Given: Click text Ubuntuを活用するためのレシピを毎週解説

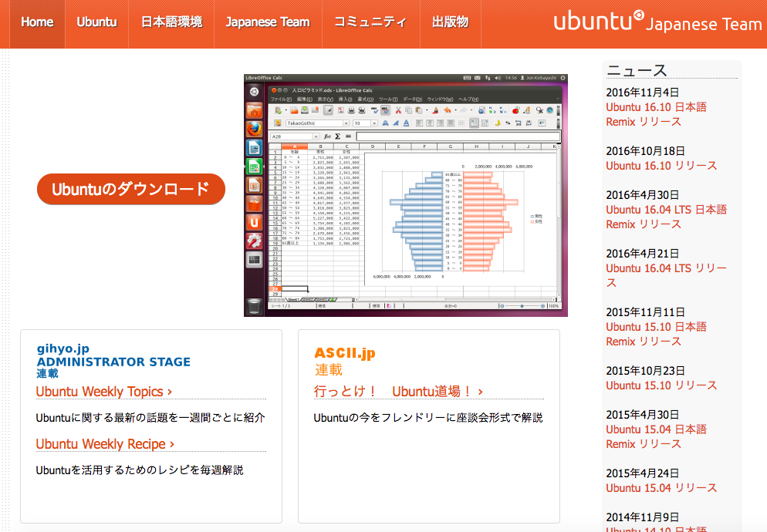Looking at the screenshot, I should 140,470.
